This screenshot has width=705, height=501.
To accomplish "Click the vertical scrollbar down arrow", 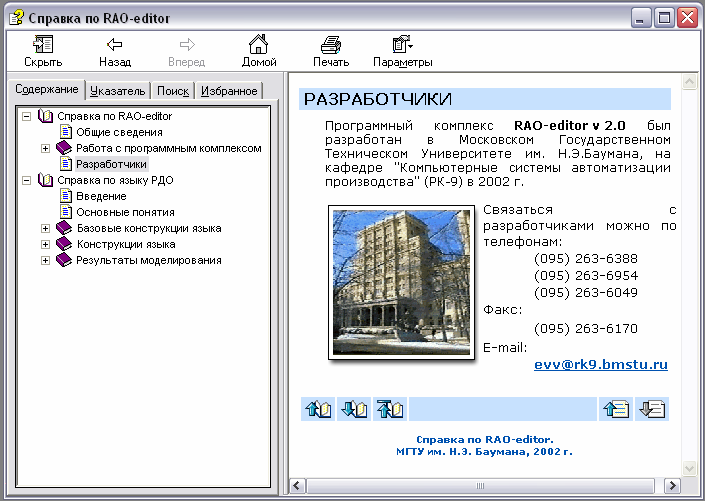I will (689, 468).
